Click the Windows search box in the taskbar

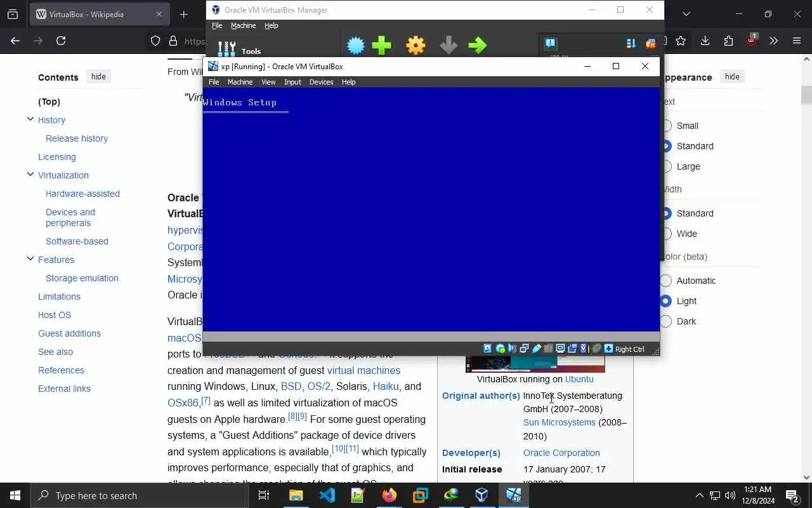pos(141,495)
